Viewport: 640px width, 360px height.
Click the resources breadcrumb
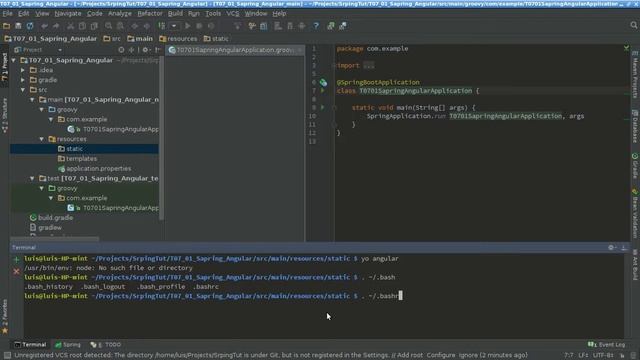[x=178, y=39]
